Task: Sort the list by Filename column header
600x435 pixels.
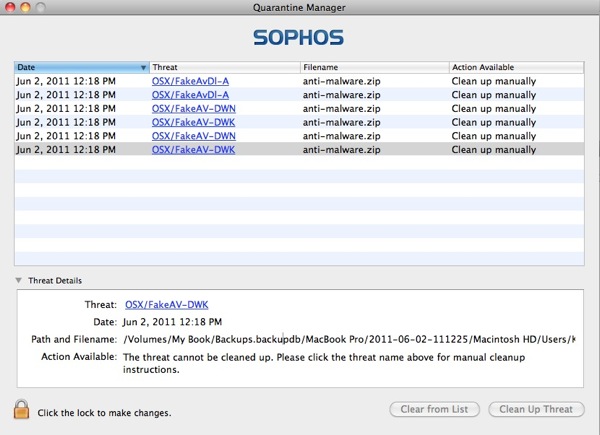Action: 375,67
